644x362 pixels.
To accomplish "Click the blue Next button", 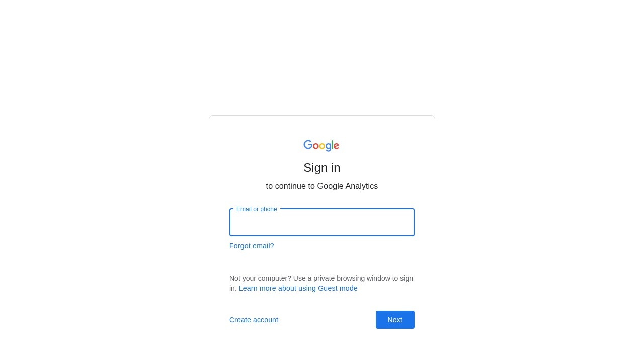I will tap(395, 320).
